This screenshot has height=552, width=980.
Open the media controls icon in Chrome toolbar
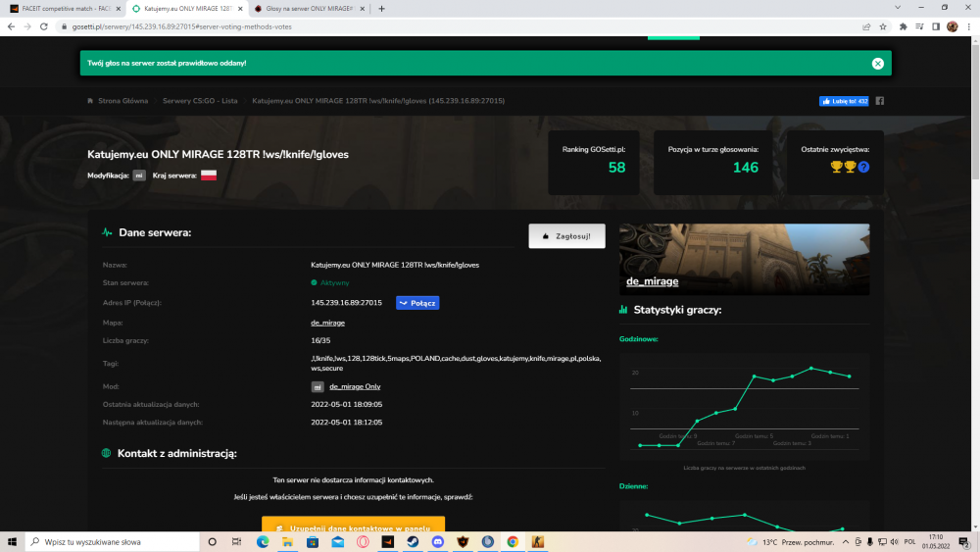click(x=919, y=26)
